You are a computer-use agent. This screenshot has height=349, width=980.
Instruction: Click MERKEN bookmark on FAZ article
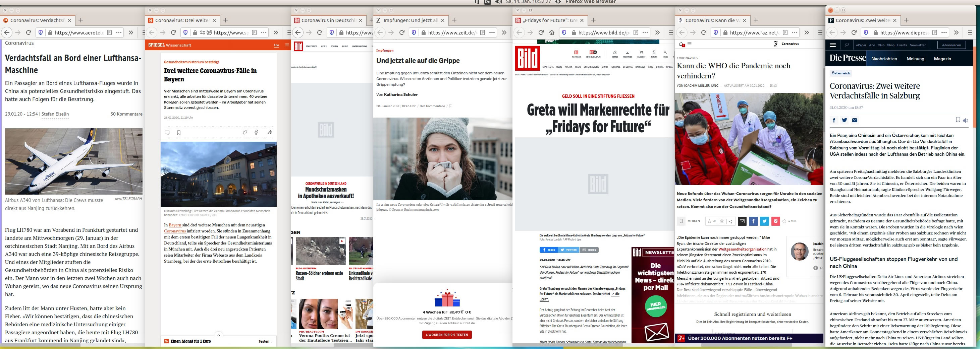point(689,221)
